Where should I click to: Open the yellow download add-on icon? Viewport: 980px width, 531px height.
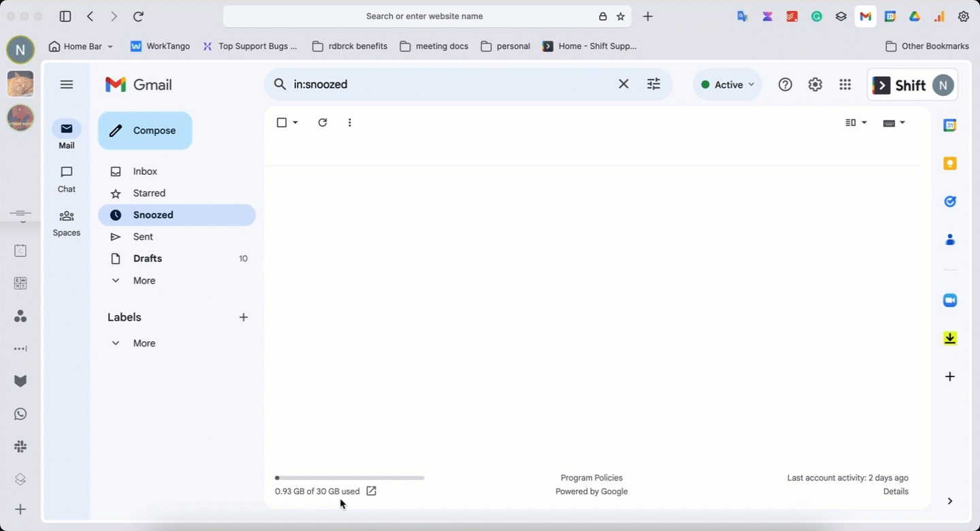[950, 338]
